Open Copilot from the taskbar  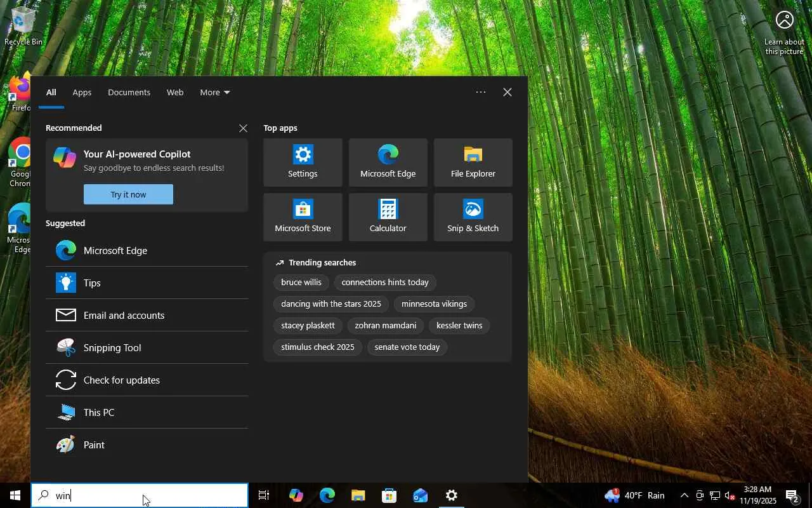[x=296, y=495]
